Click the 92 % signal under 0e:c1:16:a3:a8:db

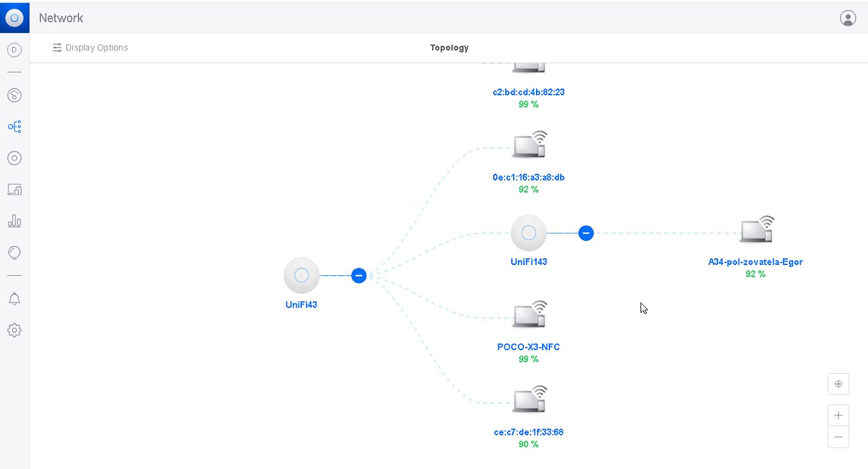coord(529,189)
